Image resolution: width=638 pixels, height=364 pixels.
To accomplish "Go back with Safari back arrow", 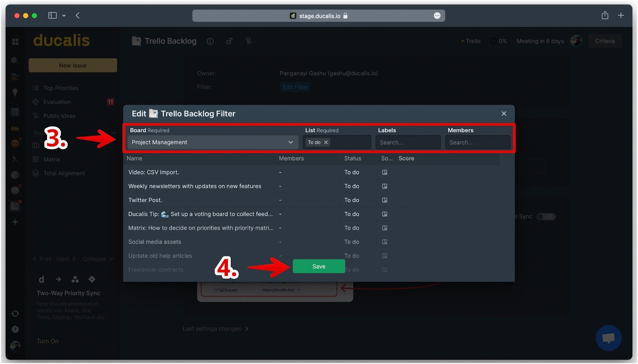I will 77,16.
